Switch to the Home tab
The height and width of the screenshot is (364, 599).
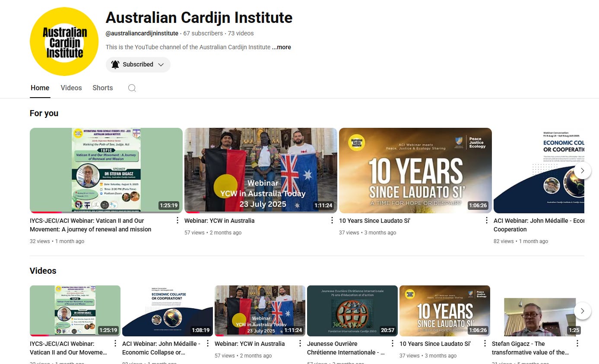pos(40,88)
